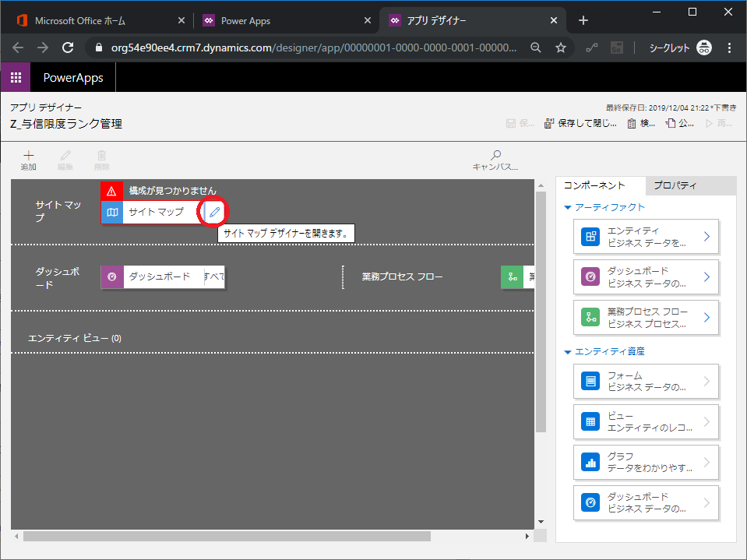Click the browser address bar URL
This screenshot has width=747, height=560.
click(x=313, y=48)
